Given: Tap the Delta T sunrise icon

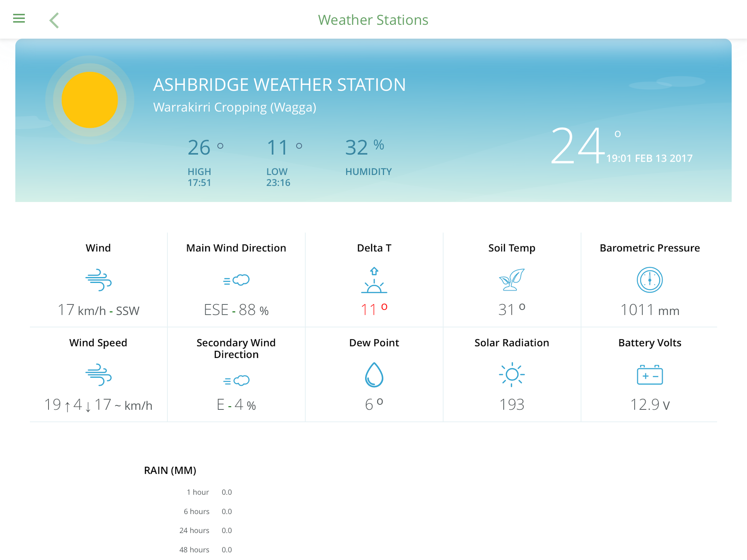Looking at the screenshot, I should point(374,280).
